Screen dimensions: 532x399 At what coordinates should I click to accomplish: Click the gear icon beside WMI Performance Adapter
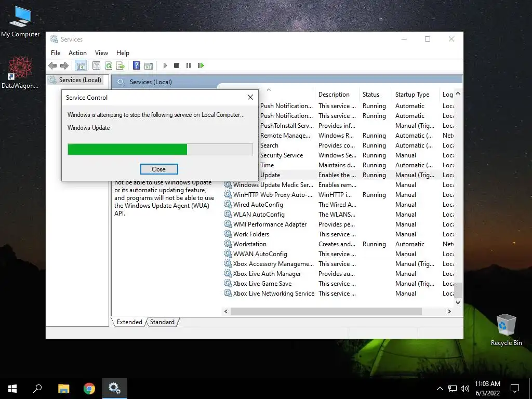pyautogui.click(x=228, y=224)
